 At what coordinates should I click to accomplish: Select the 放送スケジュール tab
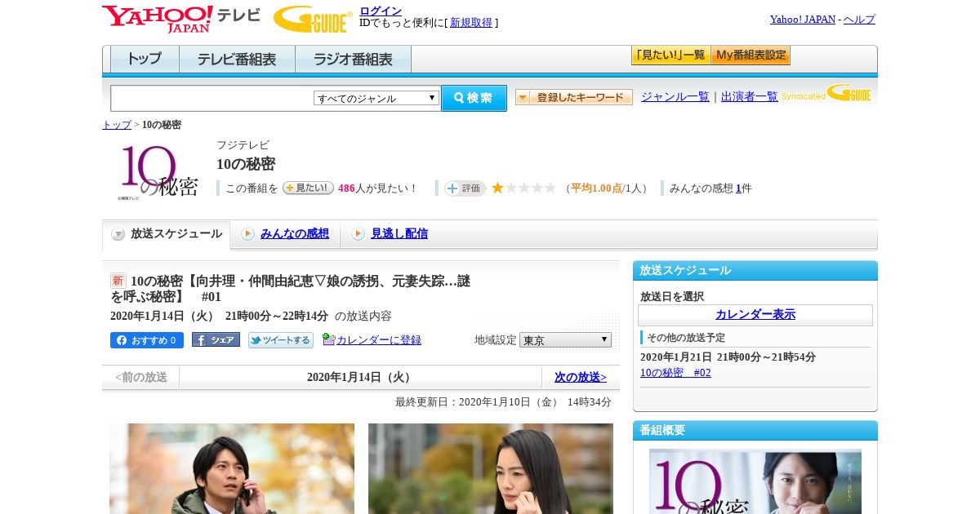167,234
